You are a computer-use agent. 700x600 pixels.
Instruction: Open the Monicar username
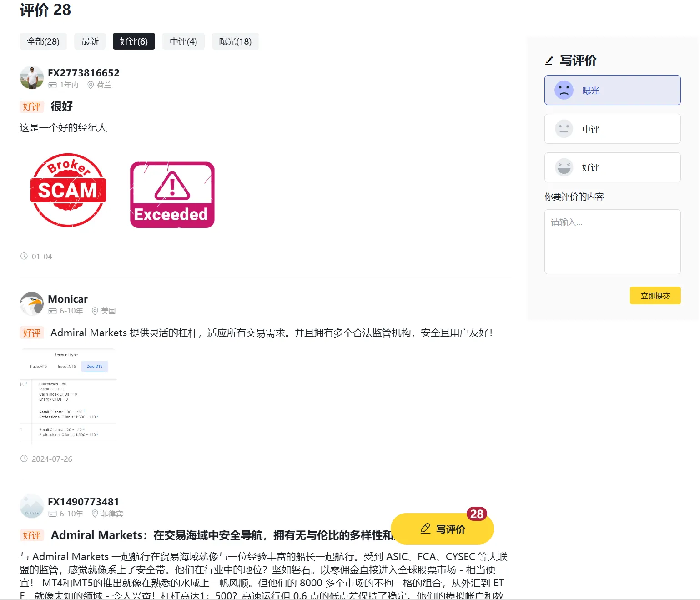pyautogui.click(x=68, y=299)
